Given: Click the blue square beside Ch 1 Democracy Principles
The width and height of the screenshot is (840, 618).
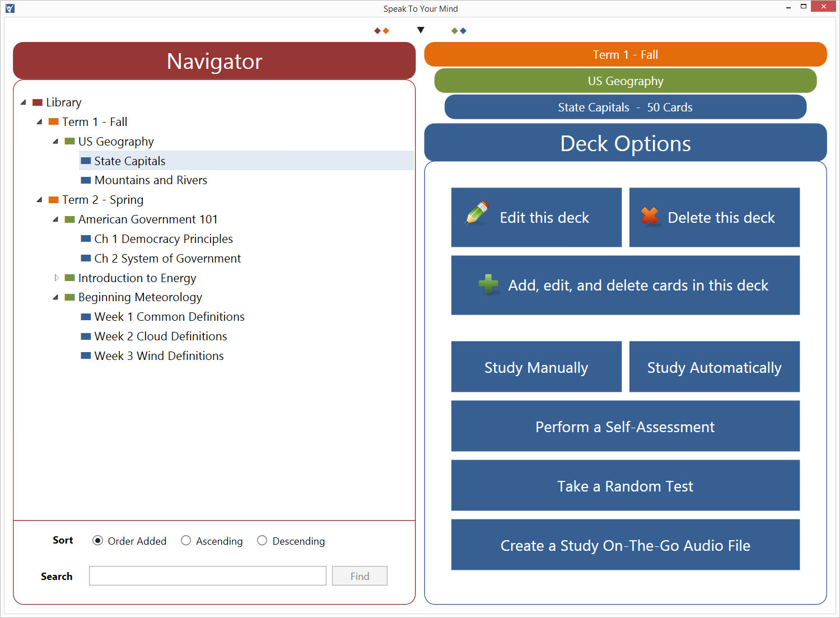Looking at the screenshot, I should click(x=86, y=238).
